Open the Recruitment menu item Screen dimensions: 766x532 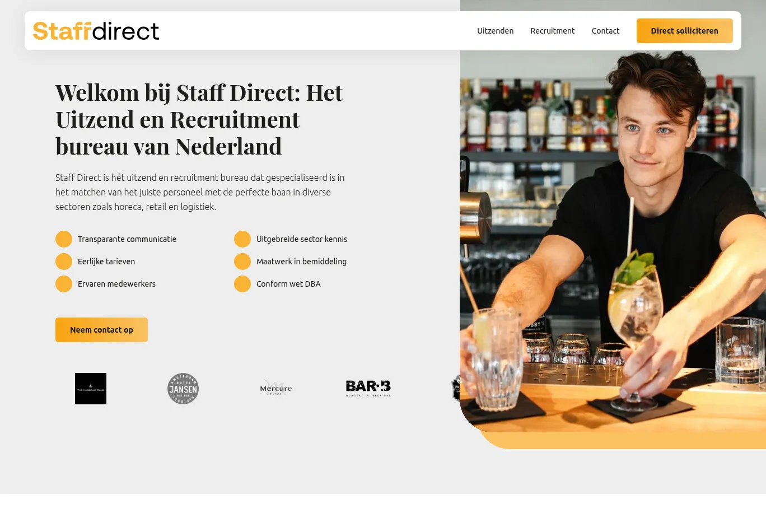553,31
